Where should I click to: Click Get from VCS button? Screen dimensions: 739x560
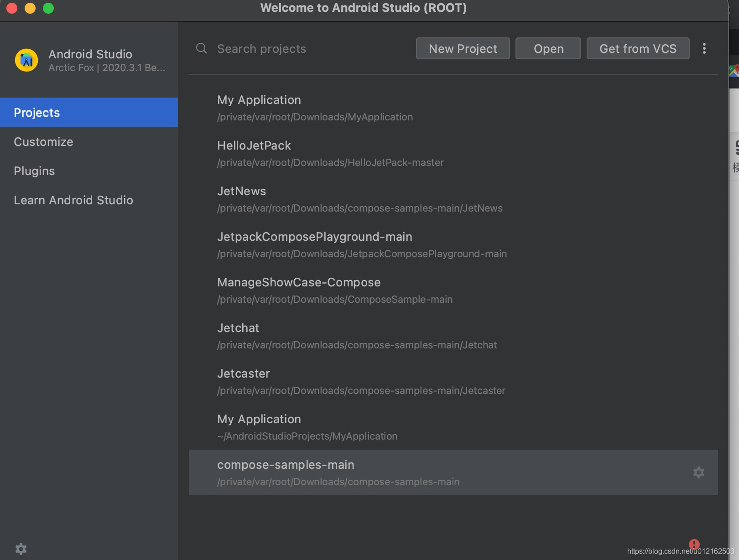638,48
